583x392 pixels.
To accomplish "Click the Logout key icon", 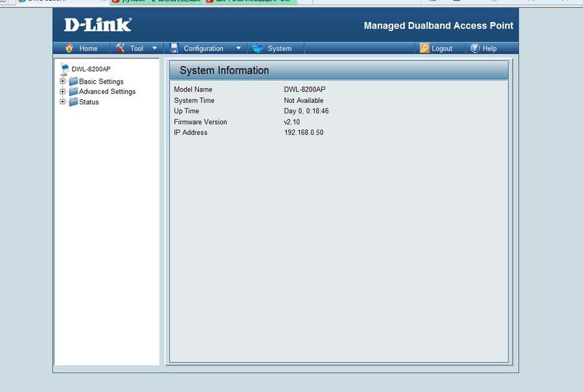I will pyautogui.click(x=424, y=48).
